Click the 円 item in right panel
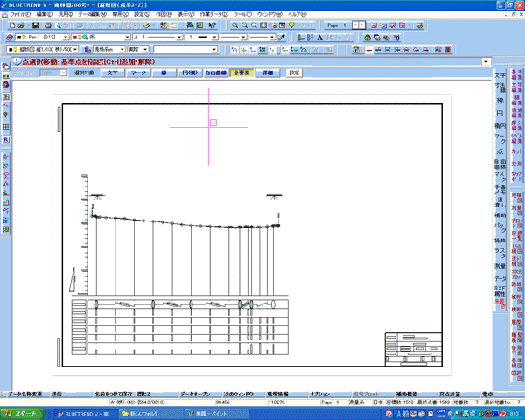This screenshot has height=420, width=525. 500,114
